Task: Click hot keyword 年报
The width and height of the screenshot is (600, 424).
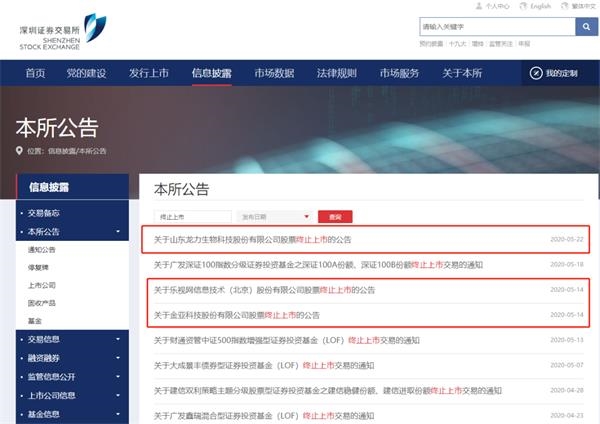Action: pos(524,44)
